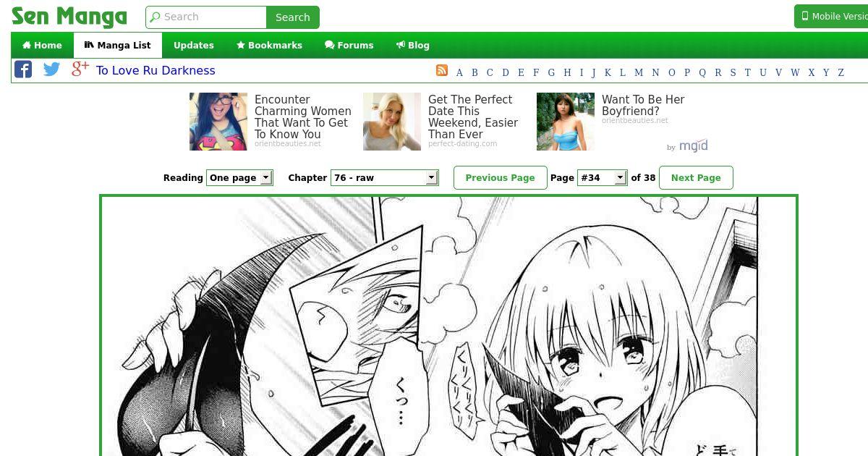
Task: Click the Want To Be Her Boyfriend ad
Action: [643, 105]
